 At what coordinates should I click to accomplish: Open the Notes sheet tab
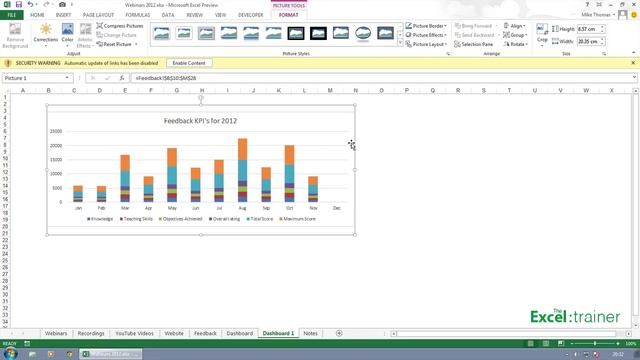(x=310, y=333)
